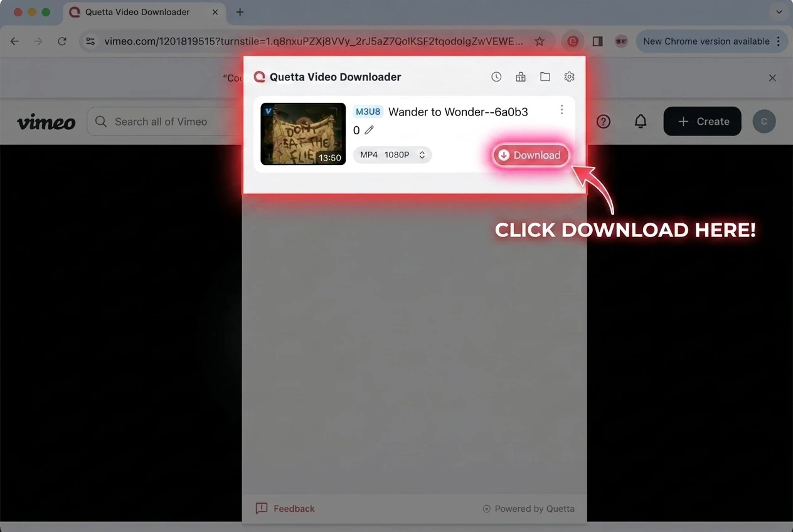The height and width of the screenshot is (532, 793).
Task: Click the Vimeo logo
Action: [x=46, y=122]
